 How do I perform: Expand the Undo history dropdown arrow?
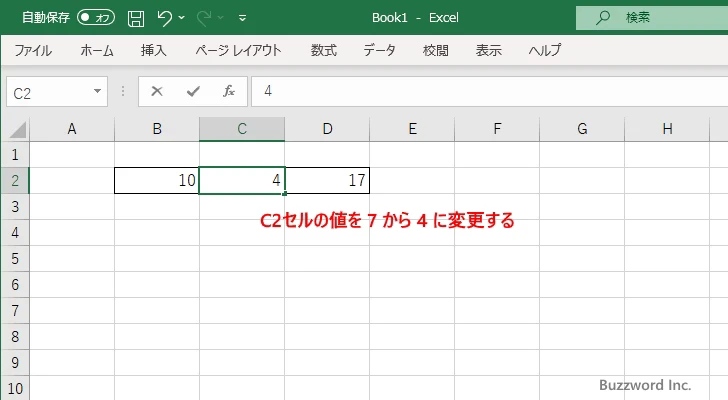click(x=182, y=17)
